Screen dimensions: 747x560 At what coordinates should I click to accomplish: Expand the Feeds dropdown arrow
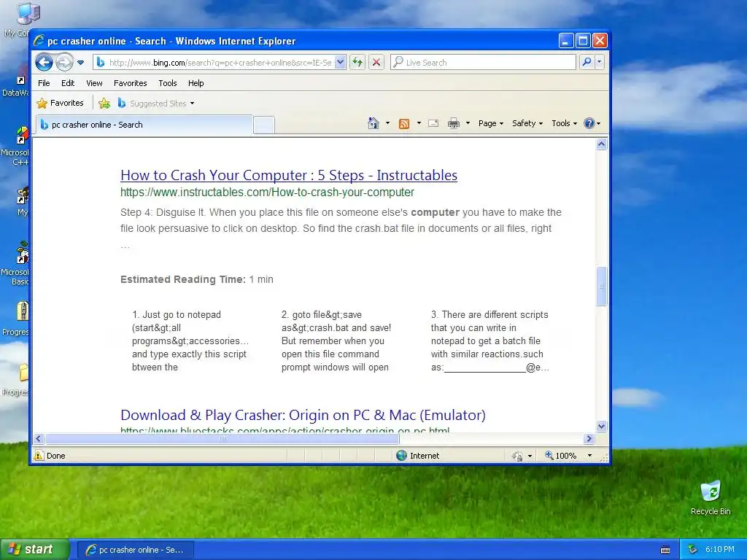coord(419,123)
